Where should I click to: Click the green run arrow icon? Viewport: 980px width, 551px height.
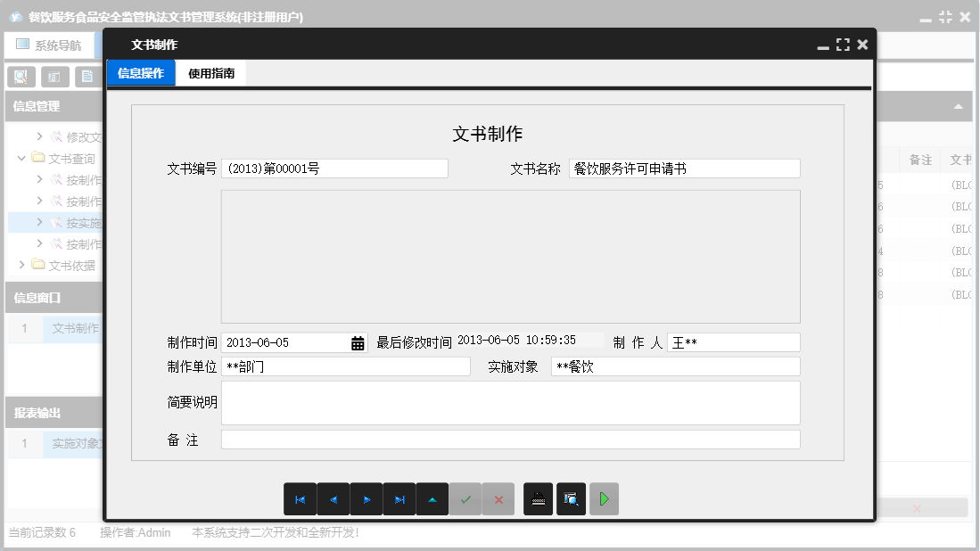point(604,499)
